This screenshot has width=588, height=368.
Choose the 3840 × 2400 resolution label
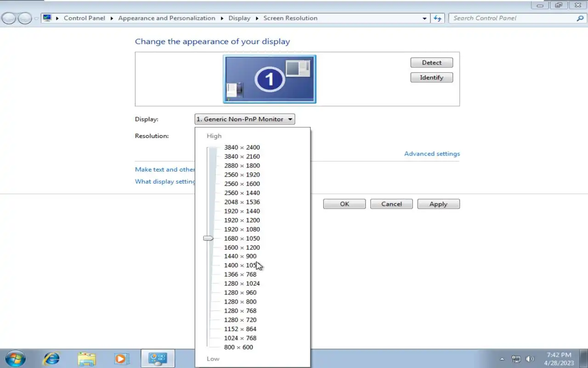point(242,147)
